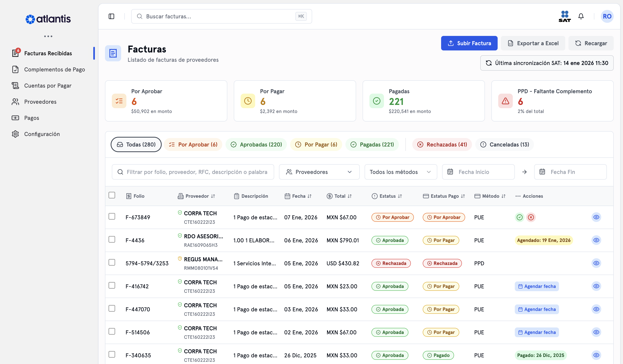623x364 pixels.
Task: Click the Subir Factura button
Action: pyautogui.click(x=469, y=43)
